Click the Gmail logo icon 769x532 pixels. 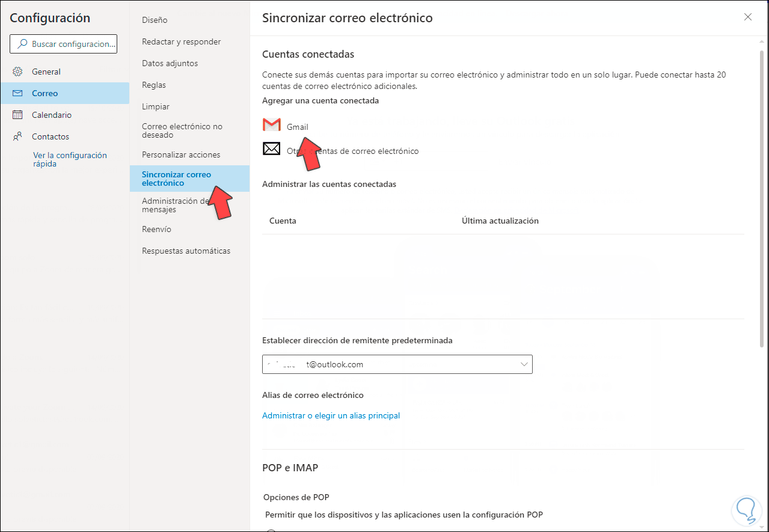(x=272, y=125)
